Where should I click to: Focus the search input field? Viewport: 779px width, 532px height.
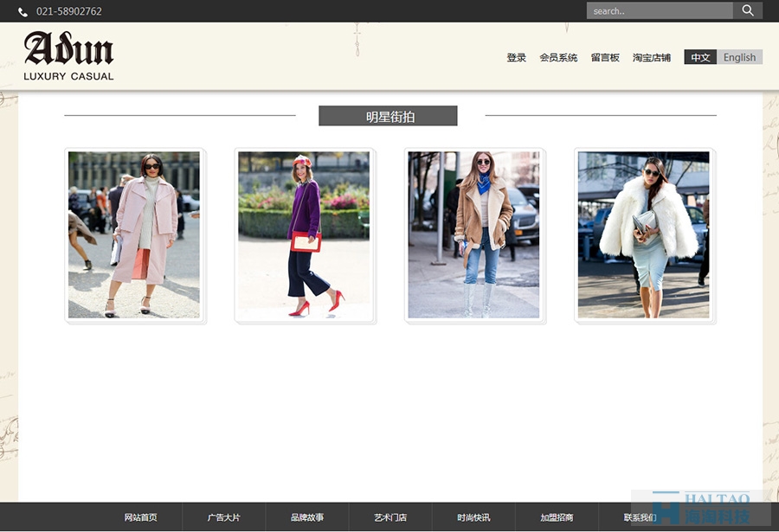[659, 11]
